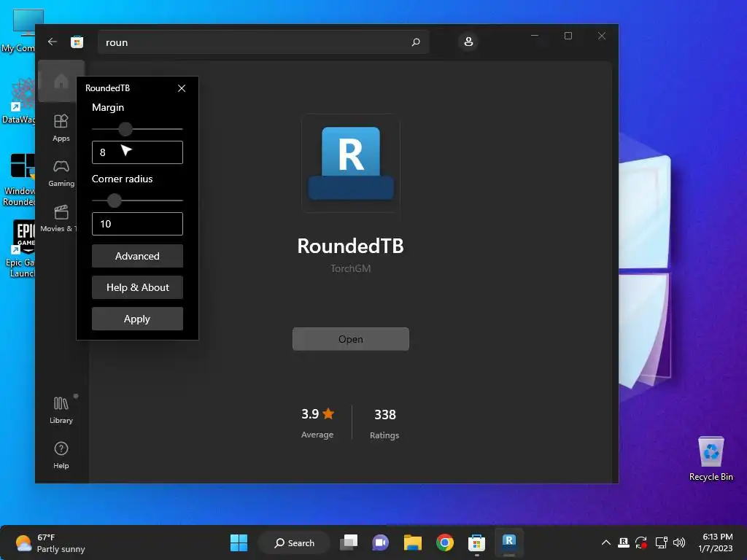This screenshot has height=560, width=747.
Task: Click the sync update tray icon
Action: 642,542
